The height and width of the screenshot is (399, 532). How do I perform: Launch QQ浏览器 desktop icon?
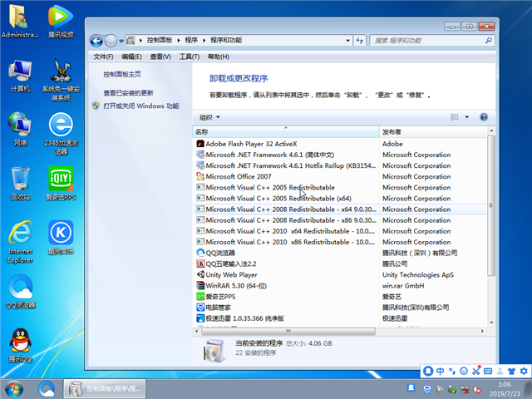[20, 291]
